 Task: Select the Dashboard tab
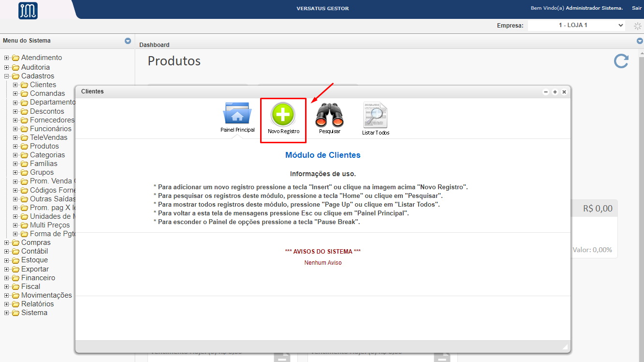(154, 45)
